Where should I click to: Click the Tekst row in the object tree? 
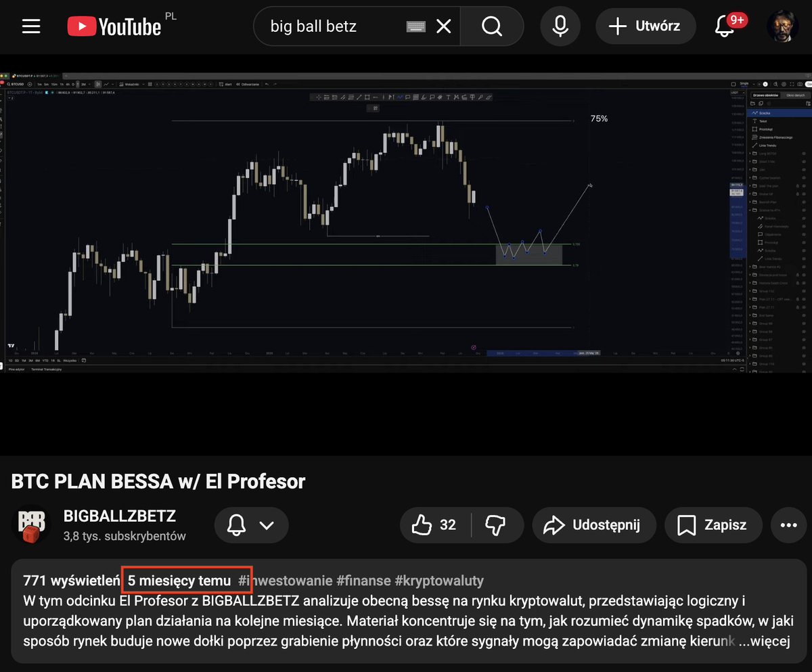click(x=778, y=121)
